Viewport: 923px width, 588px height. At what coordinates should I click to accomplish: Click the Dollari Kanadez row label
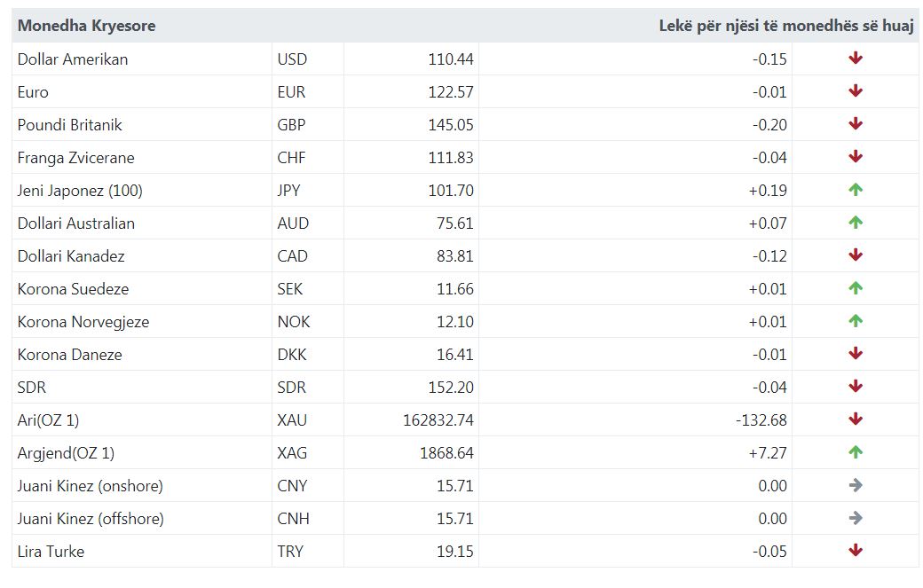pyautogui.click(x=71, y=256)
